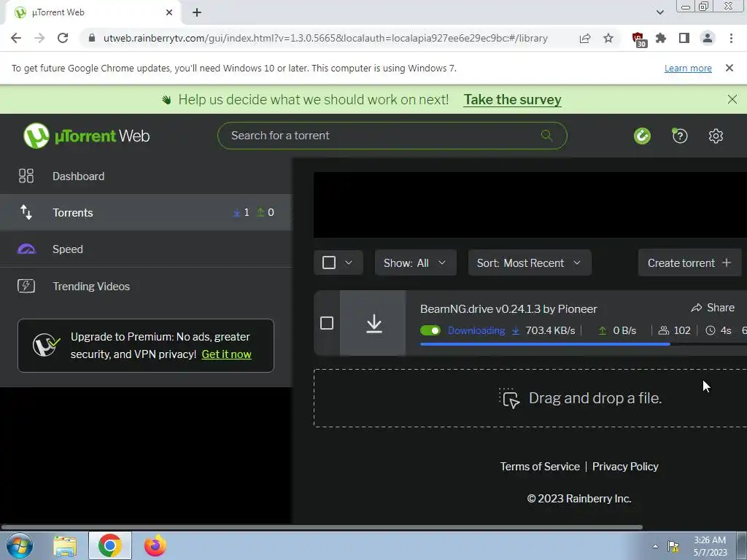Bookmark the page with star icon
This screenshot has width=747, height=560.
point(608,38)
